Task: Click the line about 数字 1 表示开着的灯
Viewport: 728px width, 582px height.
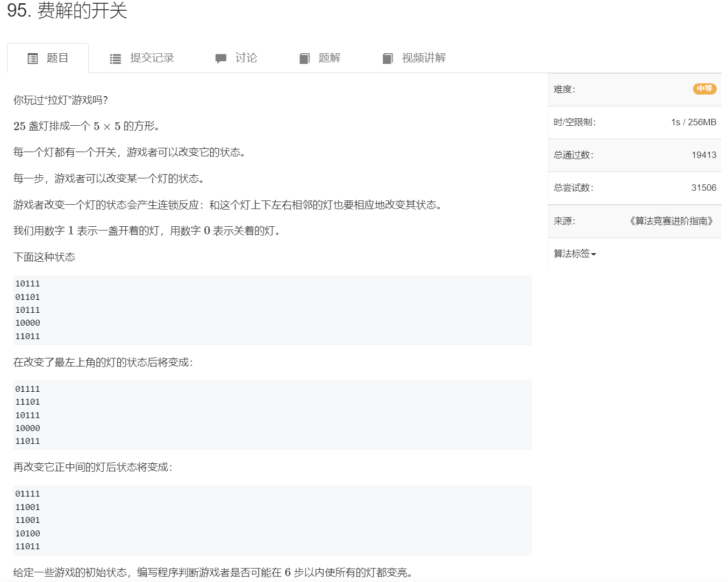Action: click(x=147, y=231)
